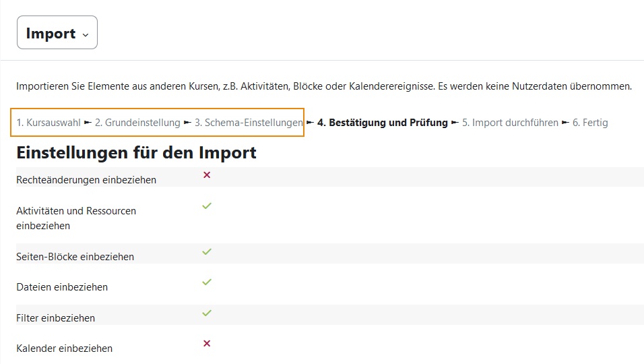Open the Import dropdown menu
The width and height of the screenshot is (644, 364).
[x=57, y=32]
